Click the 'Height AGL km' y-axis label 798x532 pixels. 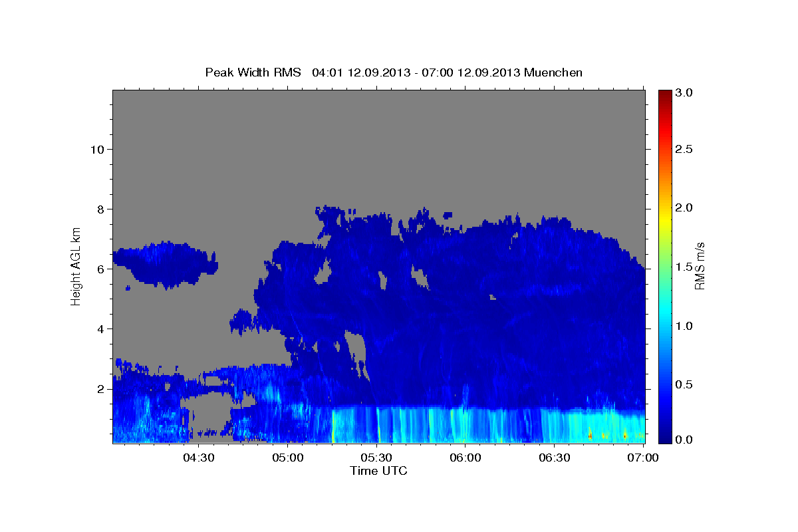point(76,265)
